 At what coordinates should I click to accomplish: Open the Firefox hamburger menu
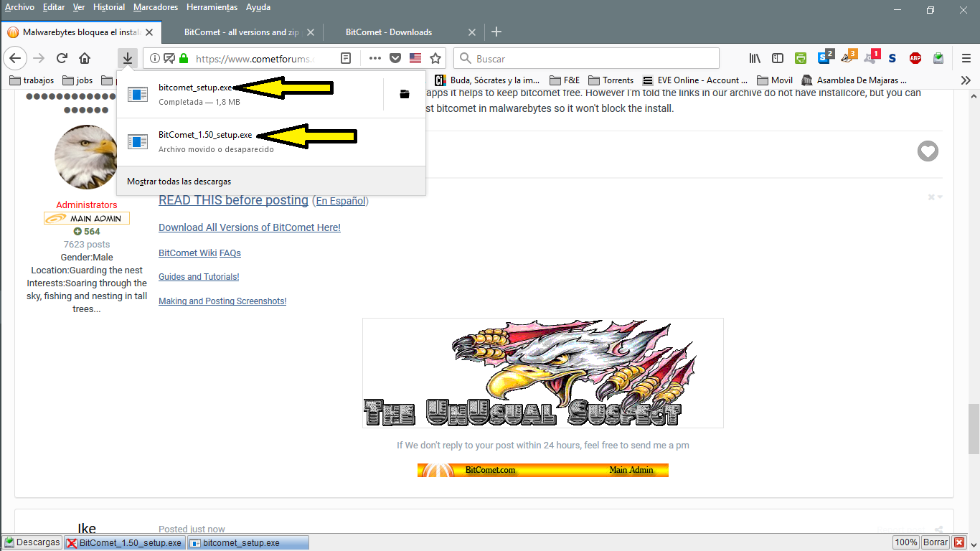(x=966, y=58)
